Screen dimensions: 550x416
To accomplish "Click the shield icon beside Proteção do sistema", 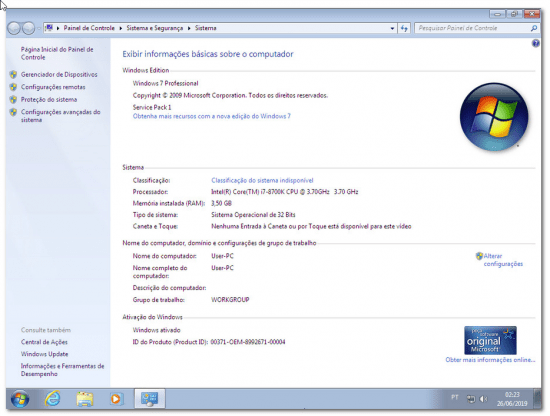I will 13,99.
